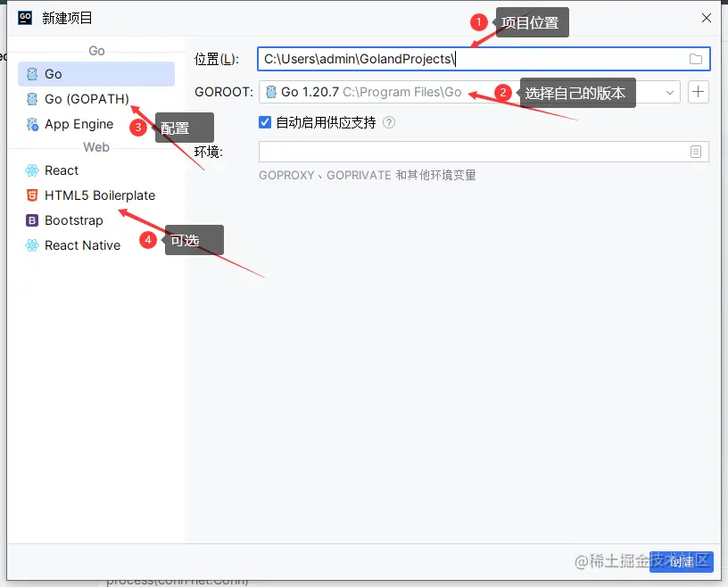The height and width of the screenshot is (587, 728).
Task: Click the 位置 path input field
Action: click(484, 59)
